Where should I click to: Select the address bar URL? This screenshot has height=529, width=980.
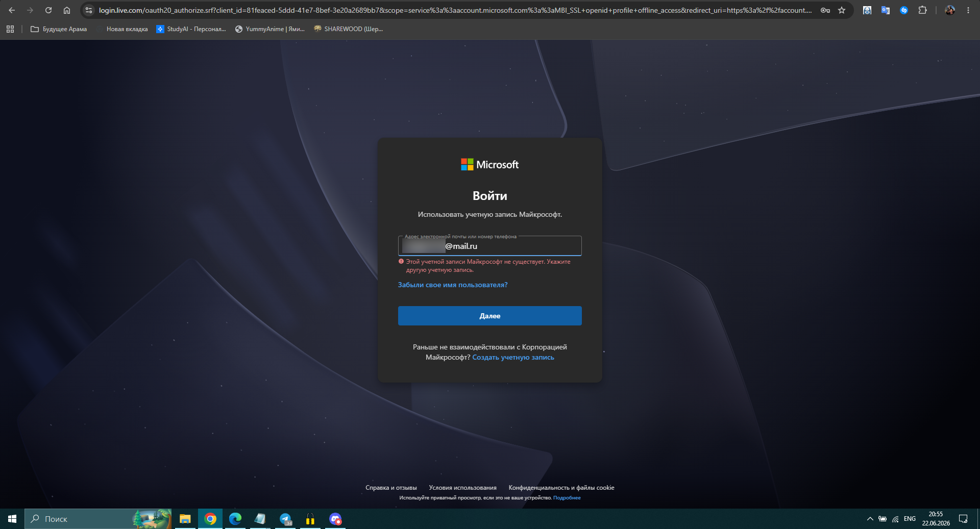pos(455,10)
